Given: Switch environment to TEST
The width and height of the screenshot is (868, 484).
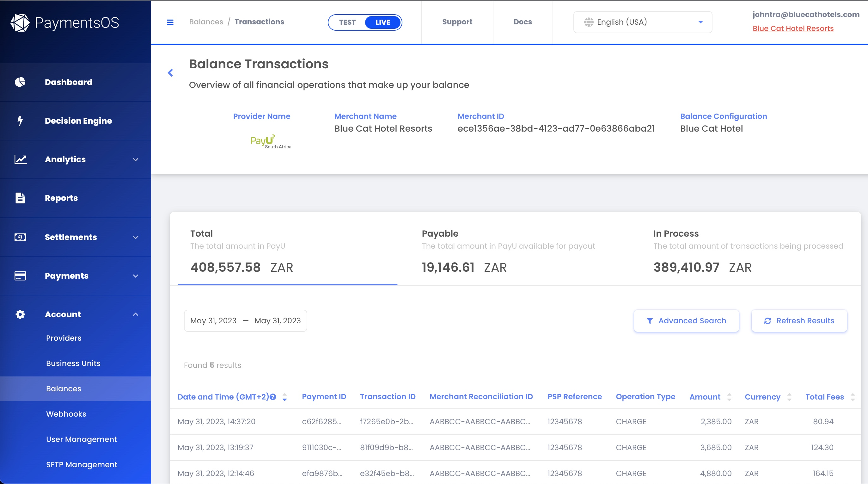Looking at the screenshot, I should (x=347, y=22).
